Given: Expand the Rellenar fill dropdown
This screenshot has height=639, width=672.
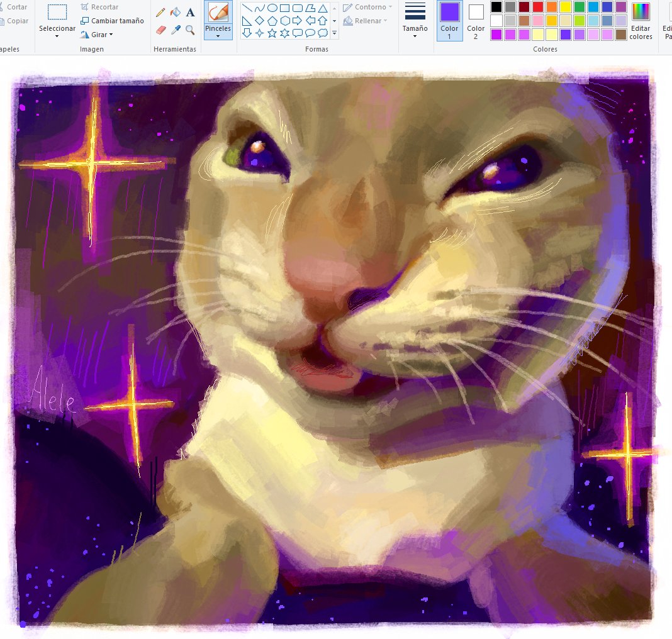Looking at the screenshot, I should [385, 21].
